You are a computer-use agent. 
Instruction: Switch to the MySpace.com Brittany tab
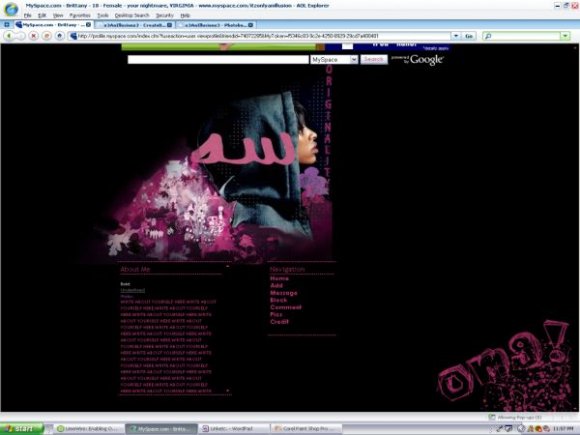point(53,25)
